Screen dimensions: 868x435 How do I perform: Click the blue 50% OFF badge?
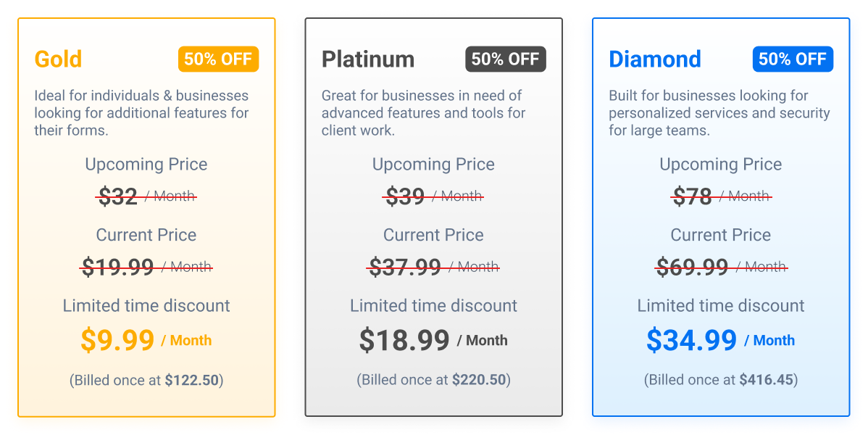pos(793,59)
